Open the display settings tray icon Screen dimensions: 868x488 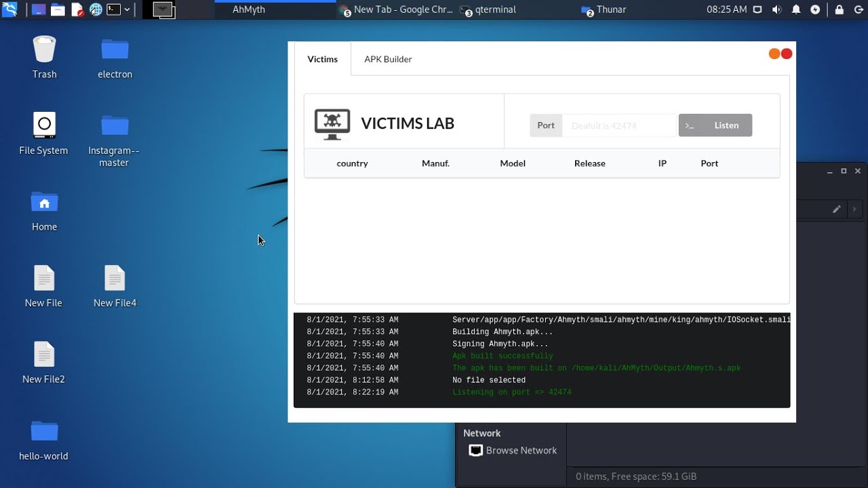pyautogui.click(x=758, y=9)
